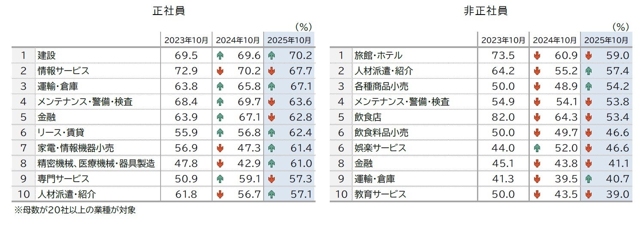Click the up arrow beside 娯楽サービス 52.0
This screenshot has height=225, width=644.
point(537,148)
